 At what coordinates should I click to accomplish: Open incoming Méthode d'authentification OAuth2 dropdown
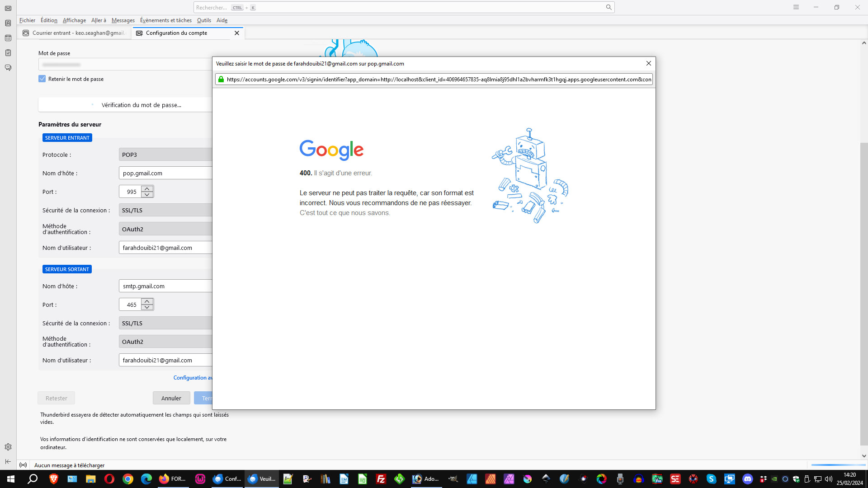165,229
